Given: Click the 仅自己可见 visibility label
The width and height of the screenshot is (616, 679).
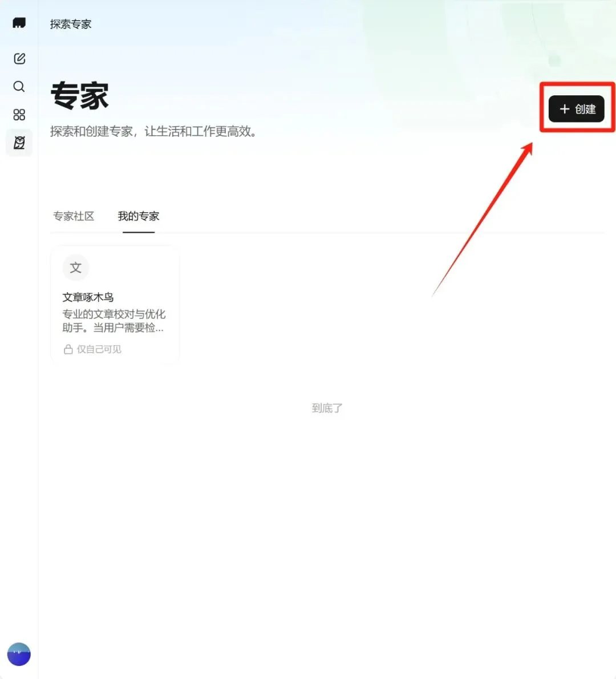Looking at the screenshot, I should tap(98, 349).
